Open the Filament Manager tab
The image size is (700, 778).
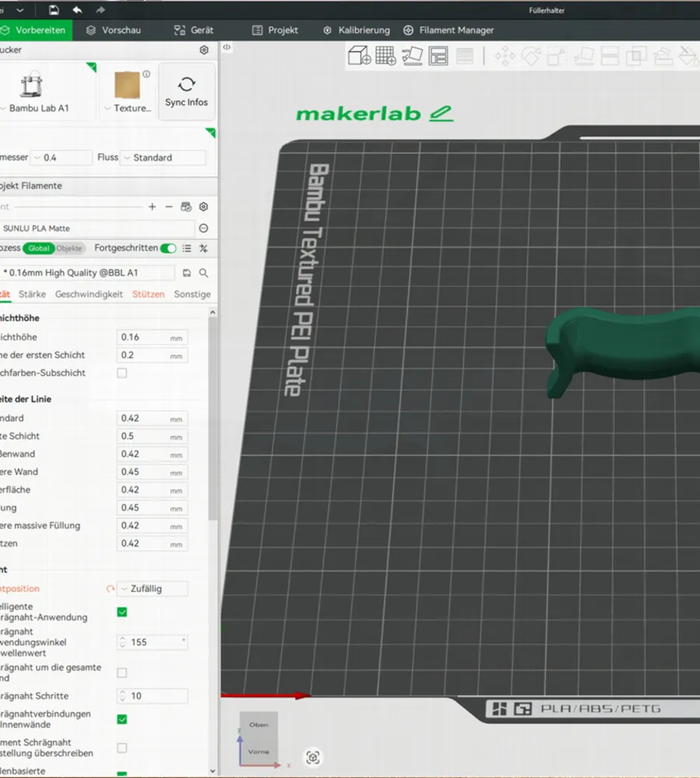coord(448,30)
